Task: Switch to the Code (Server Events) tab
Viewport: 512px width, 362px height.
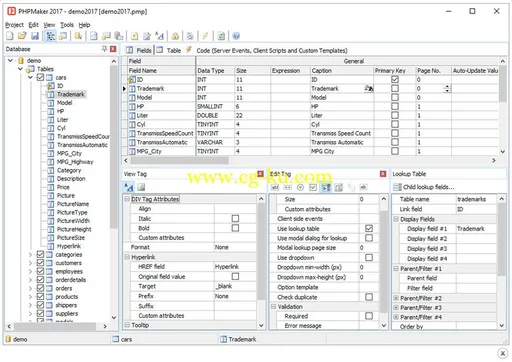Action: click(267, 50)
